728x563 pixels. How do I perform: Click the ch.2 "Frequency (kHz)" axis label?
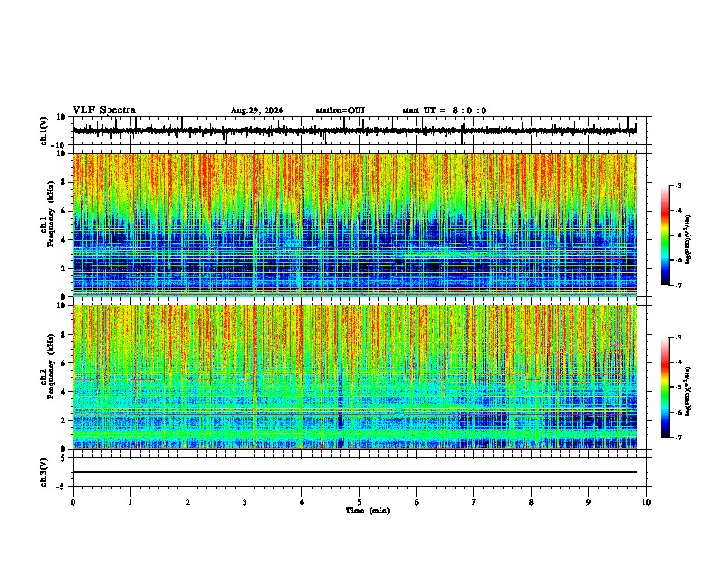click(51, 366)
